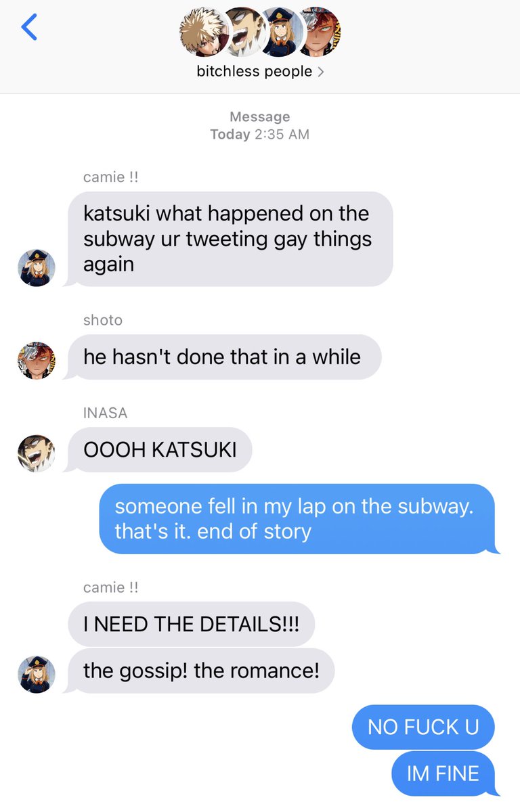Expand group details via chevron after bitchless people

(x=320, y=72)
